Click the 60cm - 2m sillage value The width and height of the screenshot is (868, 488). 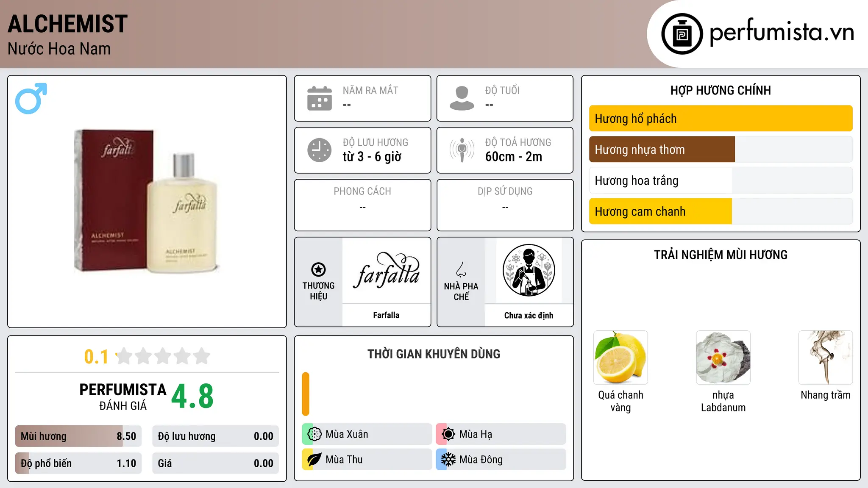[514, 157]
